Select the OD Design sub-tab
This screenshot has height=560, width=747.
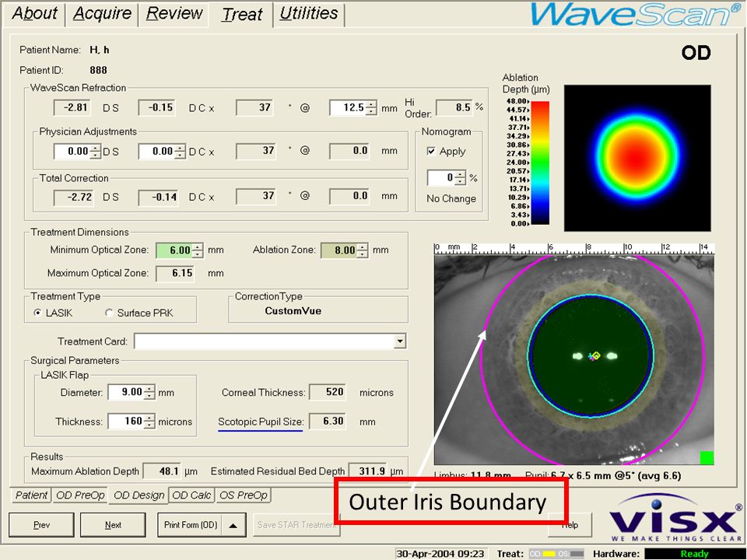pyautogui.click(x=139, y=495)
